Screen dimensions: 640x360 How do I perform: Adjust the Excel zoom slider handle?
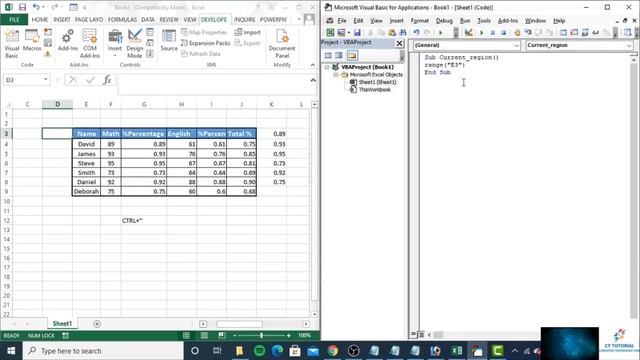point(261,336)
